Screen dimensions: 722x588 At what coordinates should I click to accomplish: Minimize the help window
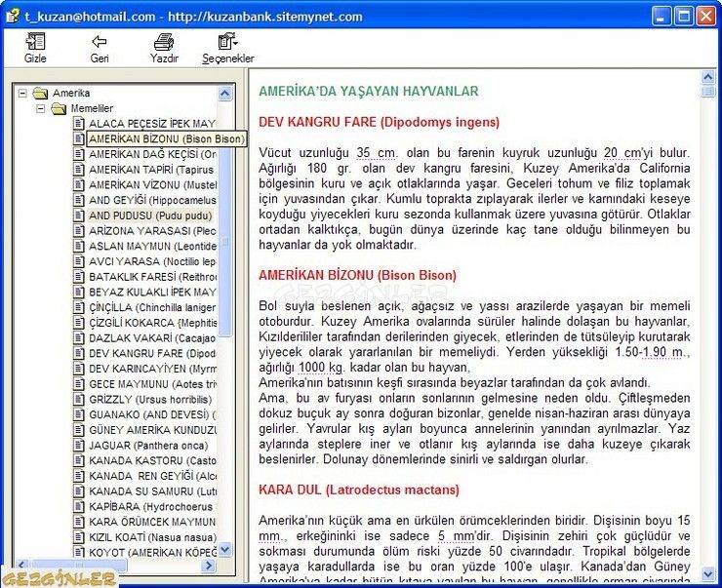(x=662, y=17)
